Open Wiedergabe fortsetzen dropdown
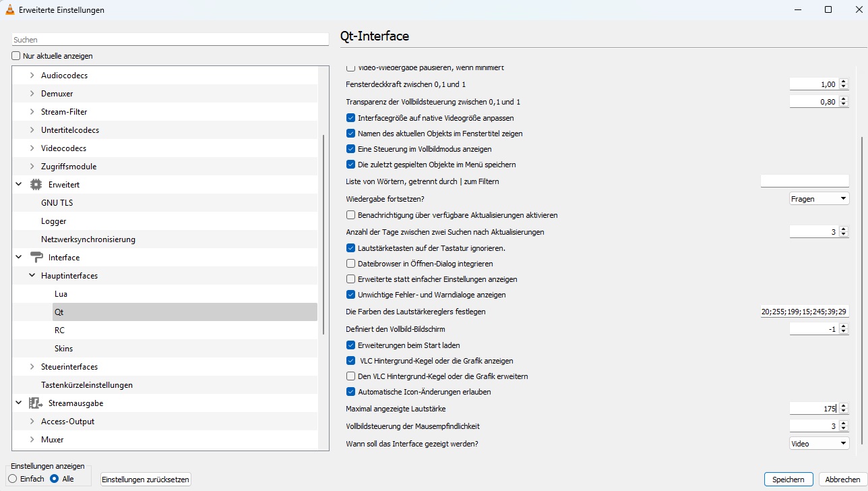The height and width of the screenshot is (491, 868). (x=819, y=199)
